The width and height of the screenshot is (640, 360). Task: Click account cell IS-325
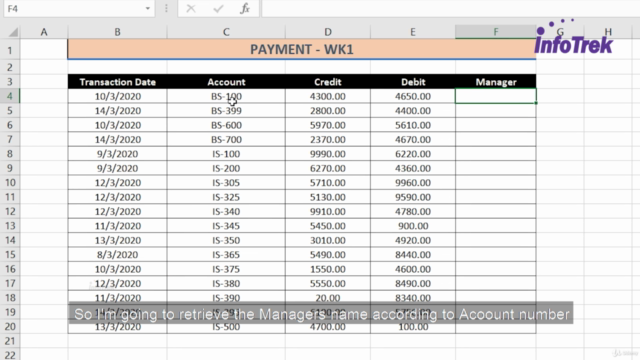[226, 197]
